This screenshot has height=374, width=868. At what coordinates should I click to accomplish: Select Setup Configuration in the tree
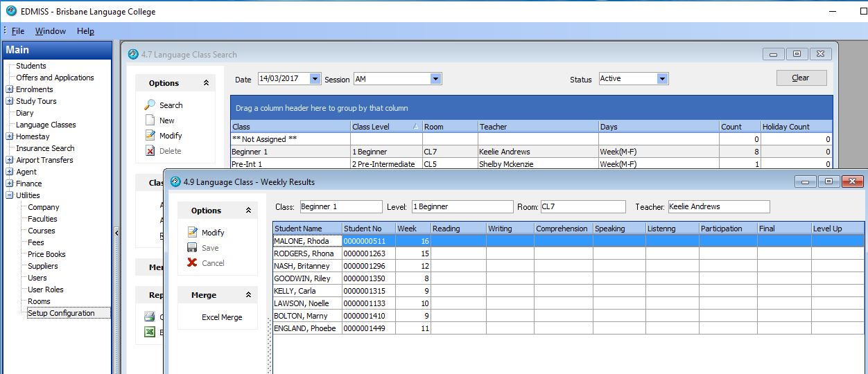(61, 313)
